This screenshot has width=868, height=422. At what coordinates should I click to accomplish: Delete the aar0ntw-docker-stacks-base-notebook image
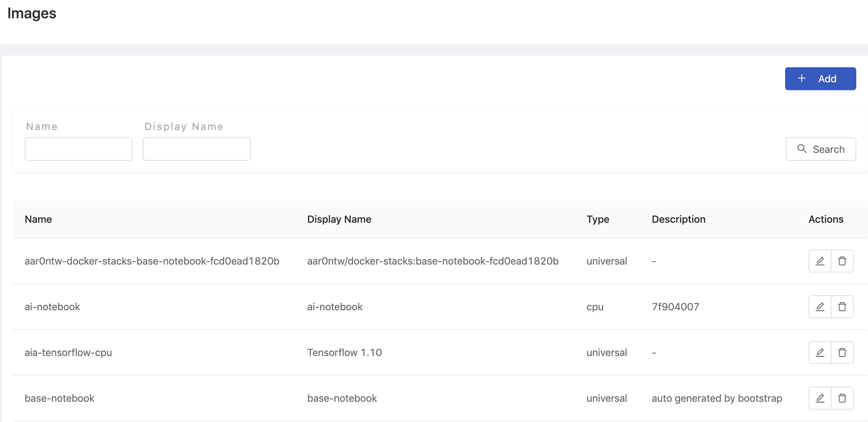(x=842, y=261)
